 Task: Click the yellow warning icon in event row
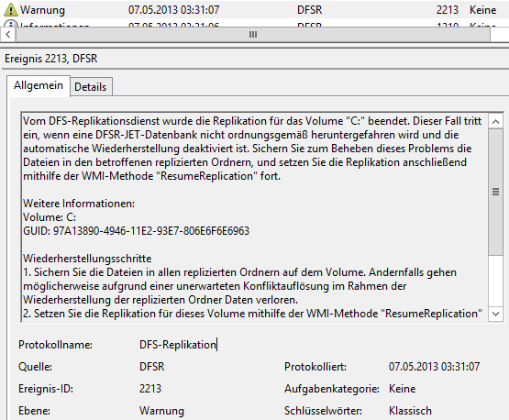10,10
